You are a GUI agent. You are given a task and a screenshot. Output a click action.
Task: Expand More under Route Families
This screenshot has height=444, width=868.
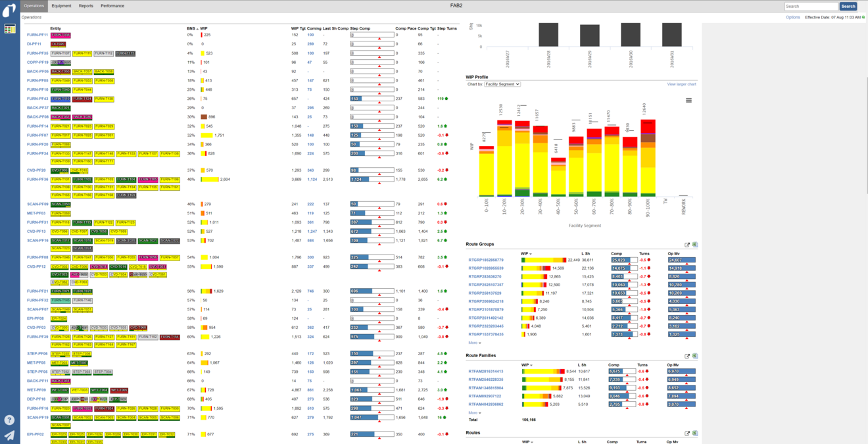(472, 412)
